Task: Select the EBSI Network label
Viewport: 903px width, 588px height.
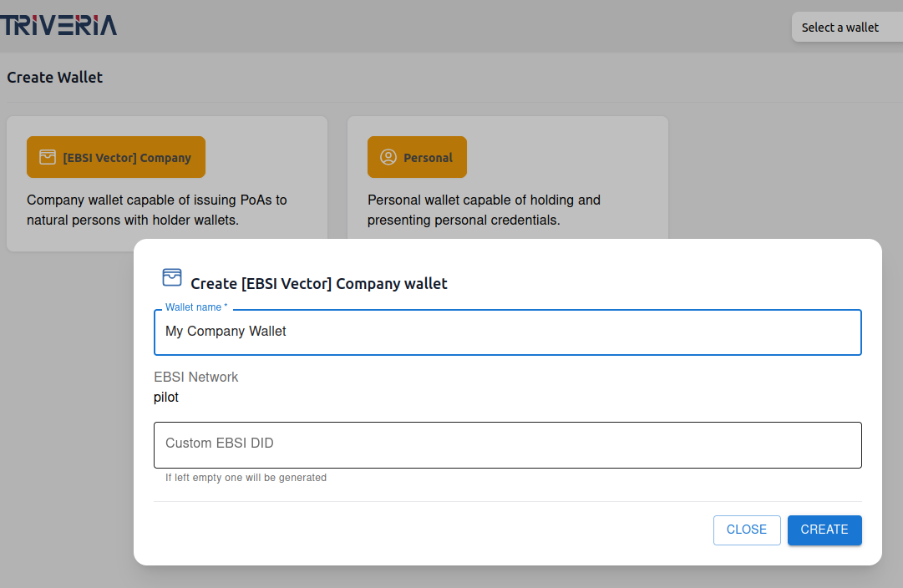Action: [x=195, y=378]
